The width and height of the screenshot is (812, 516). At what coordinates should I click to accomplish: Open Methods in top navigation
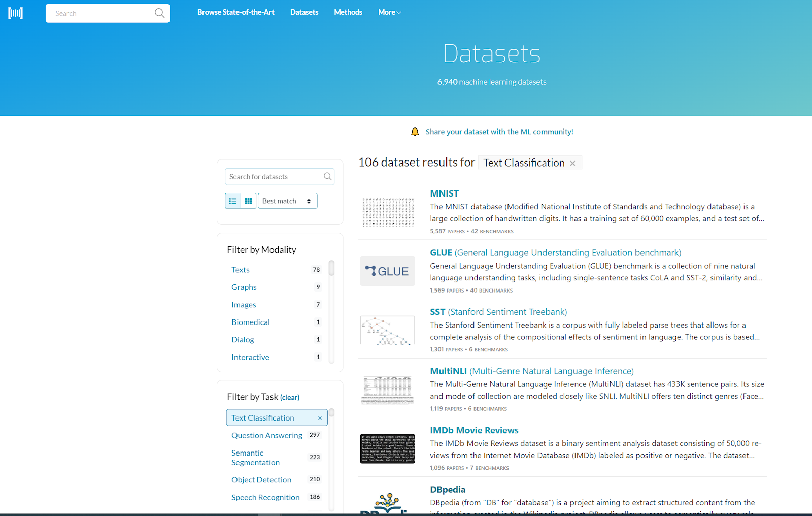pyautogui.click(x=348, y=12)
